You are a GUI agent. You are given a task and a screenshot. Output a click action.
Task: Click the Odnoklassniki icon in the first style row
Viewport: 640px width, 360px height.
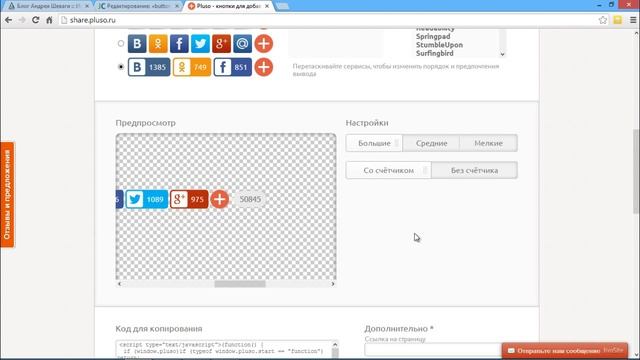click(x=158, y=44)
